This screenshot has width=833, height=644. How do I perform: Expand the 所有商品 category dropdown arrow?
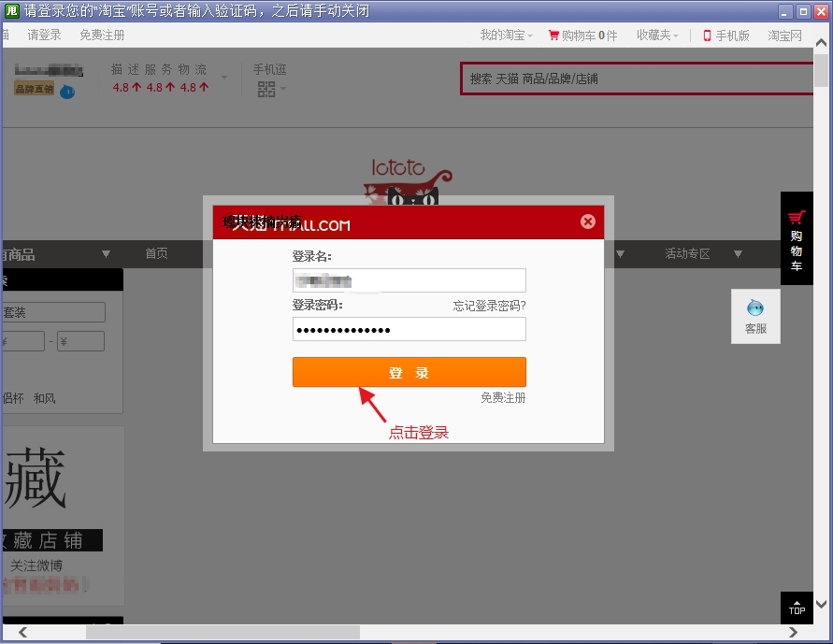(x=106, y=254)
